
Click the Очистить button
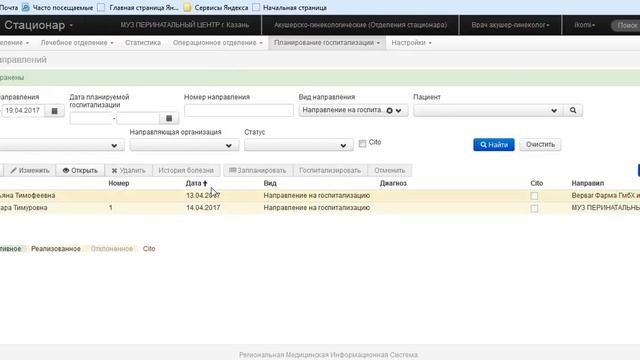[540, 144]
